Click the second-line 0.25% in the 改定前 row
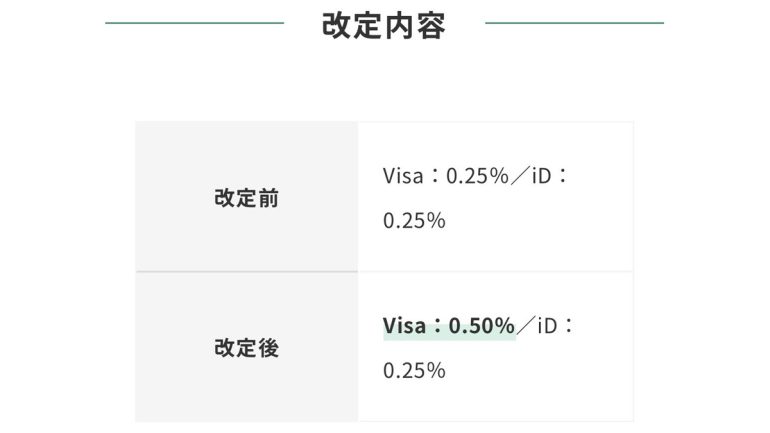The image size is (770, 433). tap(414, 220)
